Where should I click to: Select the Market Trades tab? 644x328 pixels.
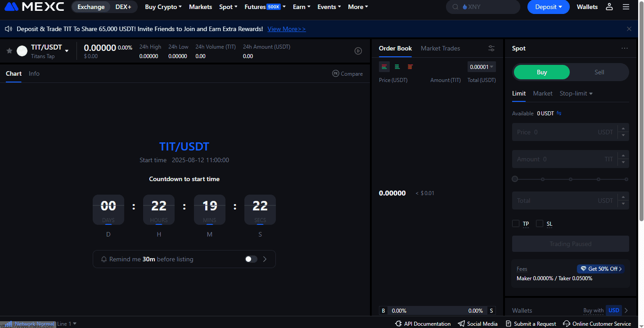point(440,48)
